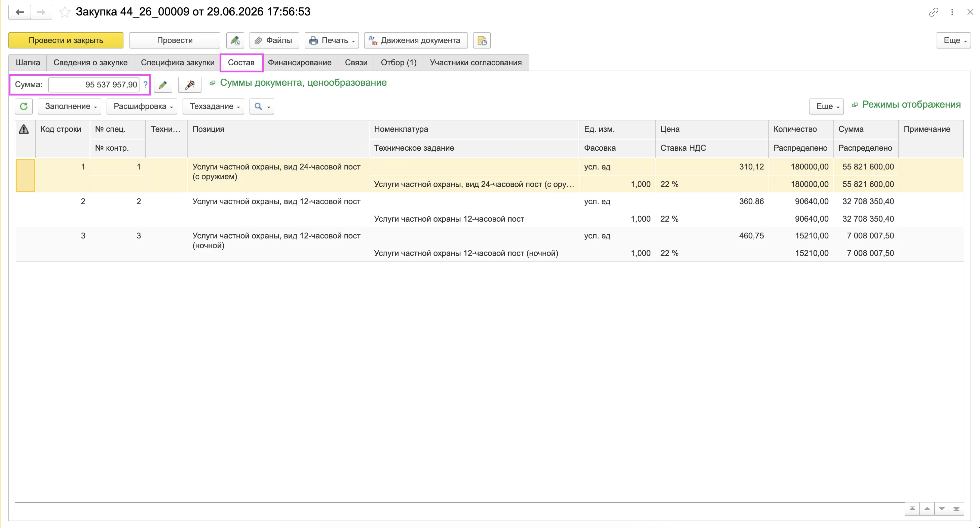
Task: Move to first row with double-up arrow
Action: click(912, 509)
